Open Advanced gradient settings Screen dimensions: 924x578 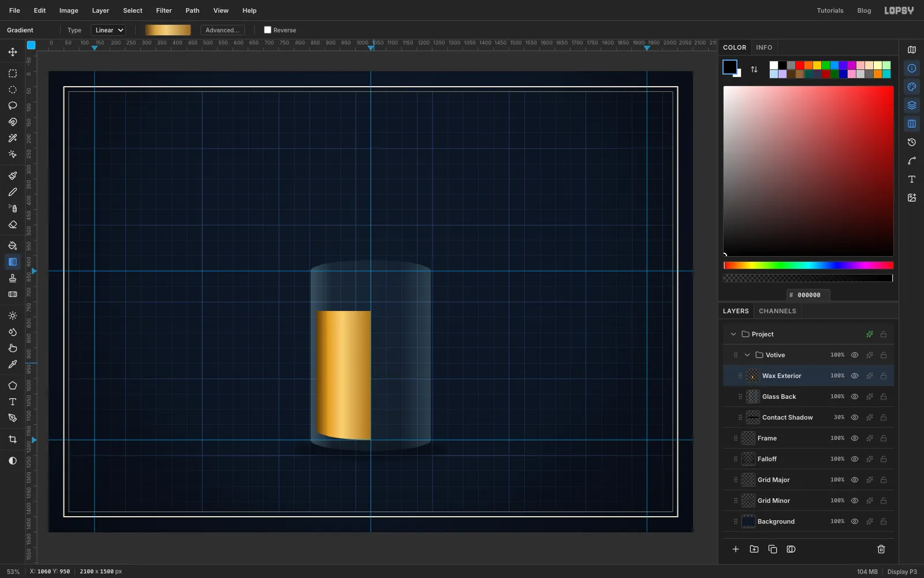(222, 30)
